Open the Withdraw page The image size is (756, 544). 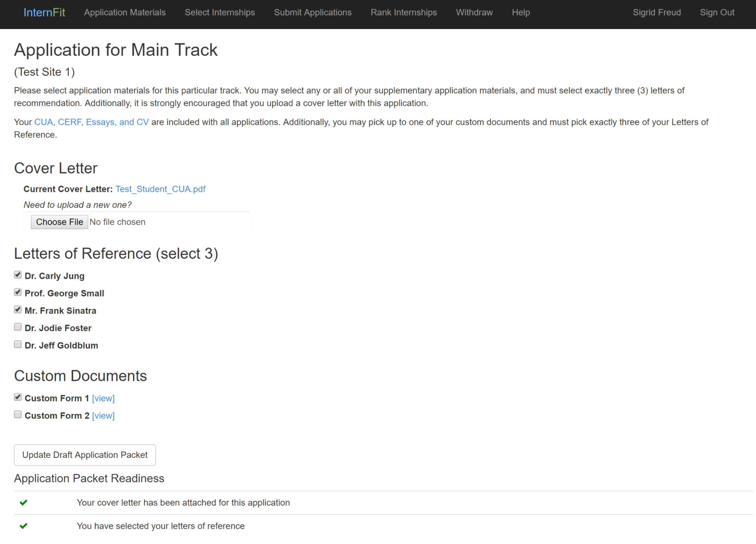[474, 13]
